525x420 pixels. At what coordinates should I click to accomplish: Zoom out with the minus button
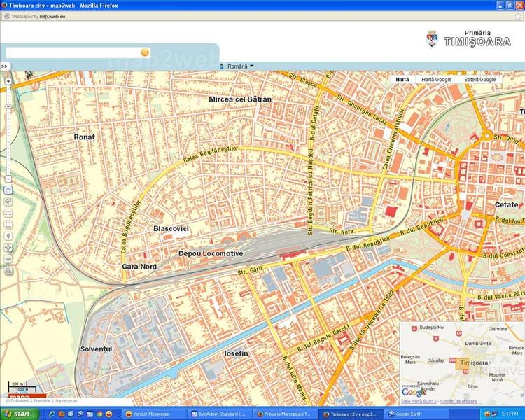click(x=8, y=177)
